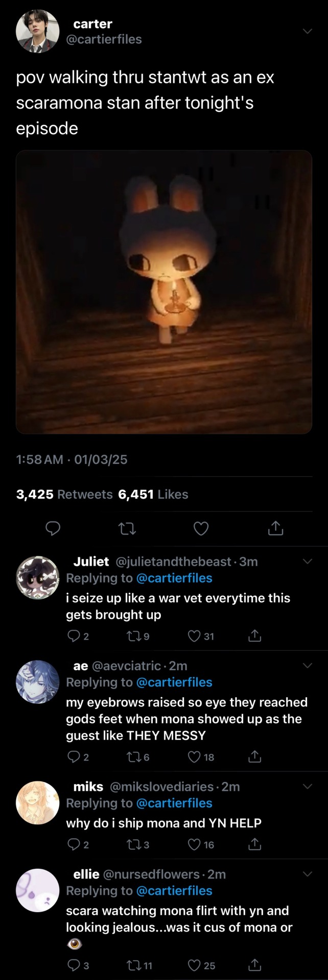Share carter's main tweet
Screen dimensions: 328x980
[275, 528]
